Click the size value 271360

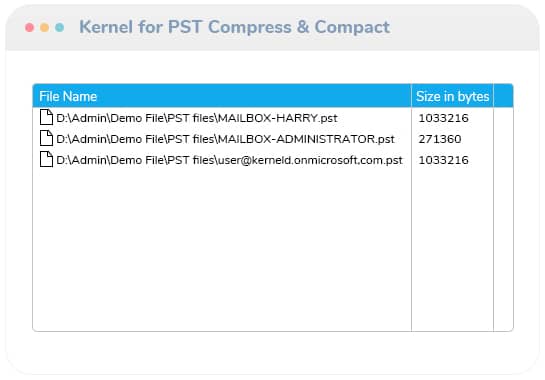440,139
